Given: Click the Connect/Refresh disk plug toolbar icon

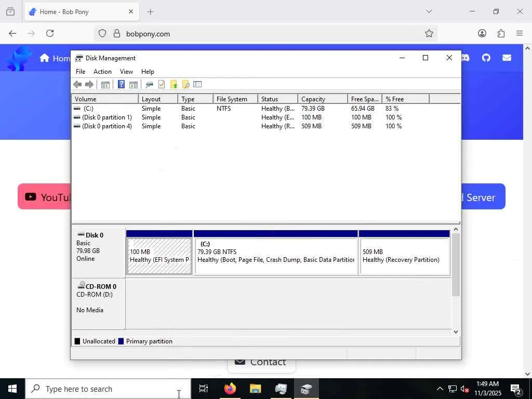Looking at the screenshot, I should tap(149, 85).
